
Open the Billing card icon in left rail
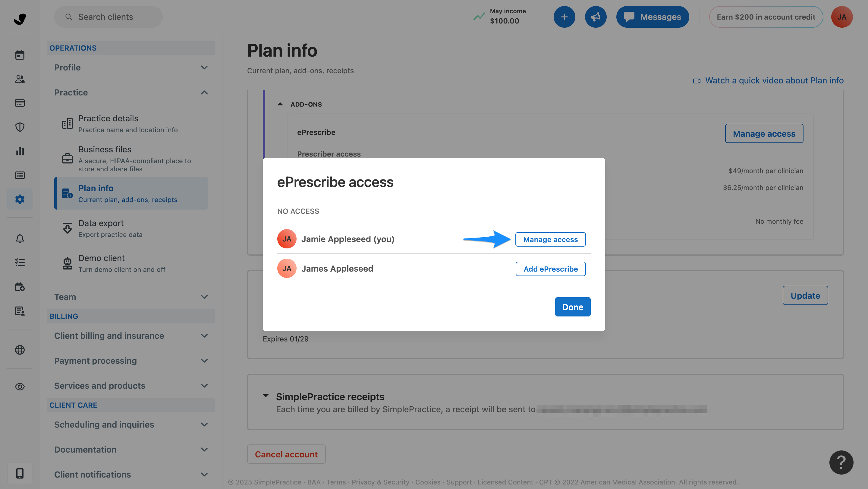click(20, 103)
